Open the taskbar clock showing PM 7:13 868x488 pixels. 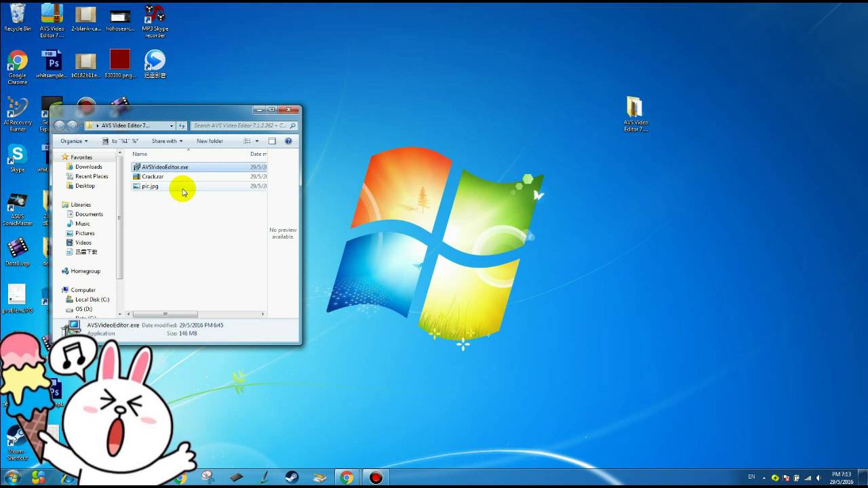click(x=842, y=478)
